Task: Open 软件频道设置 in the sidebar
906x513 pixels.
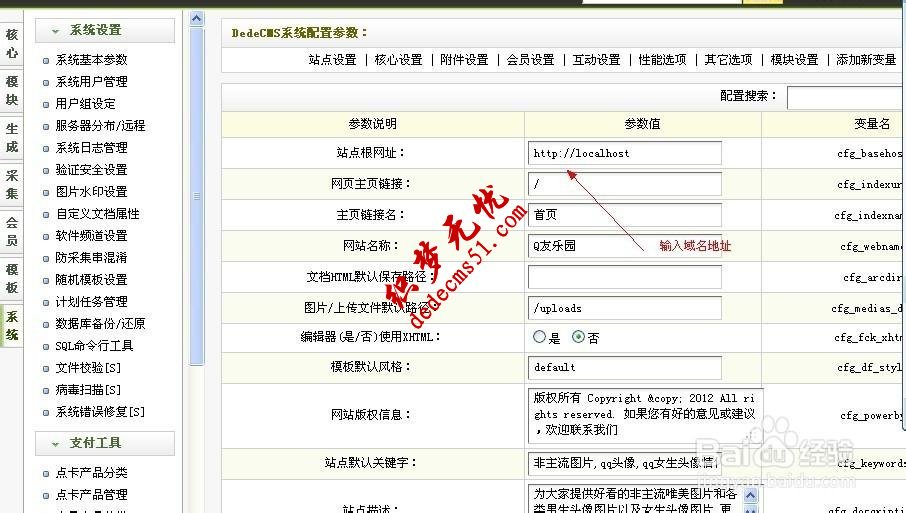Action: 91,236
